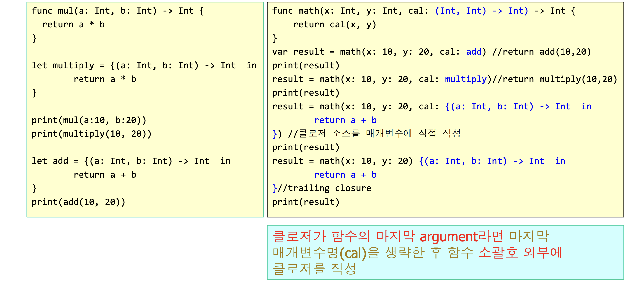The height and width of the screenshot is (292, 644).
Task: Click the 'func mul' declaration line
Action: point(117,11)
